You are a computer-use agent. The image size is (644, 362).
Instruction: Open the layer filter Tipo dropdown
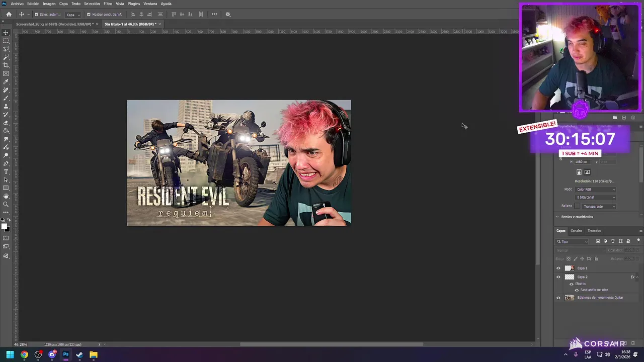pyautogui.click(x=572, y=242)
